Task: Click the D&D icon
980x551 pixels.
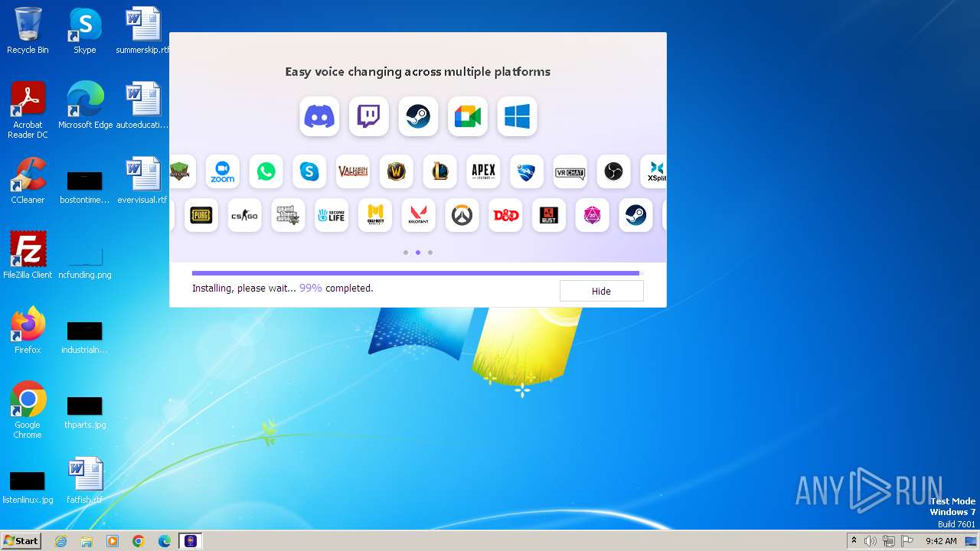Action: coord(505,216)
